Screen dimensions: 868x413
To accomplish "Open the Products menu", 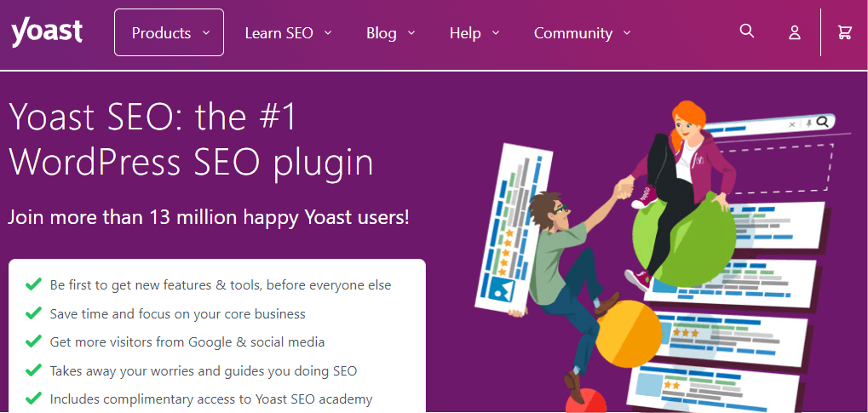I will (169, 32).
